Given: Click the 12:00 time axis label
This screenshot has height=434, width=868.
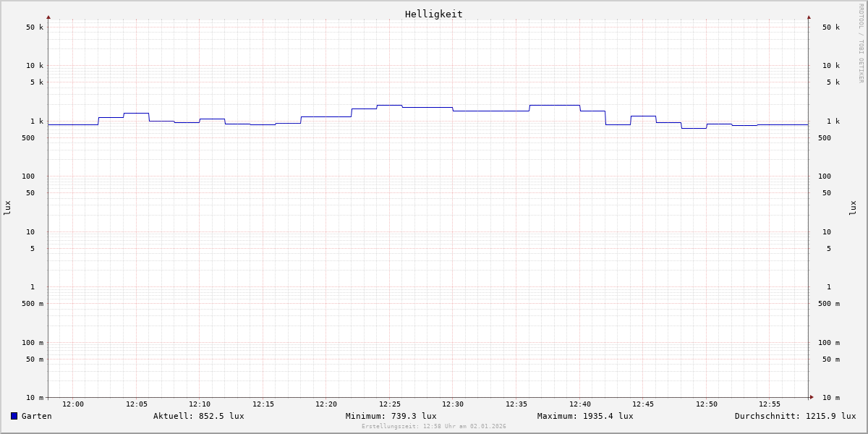Looking at the screenshot, I should point(73,404).
